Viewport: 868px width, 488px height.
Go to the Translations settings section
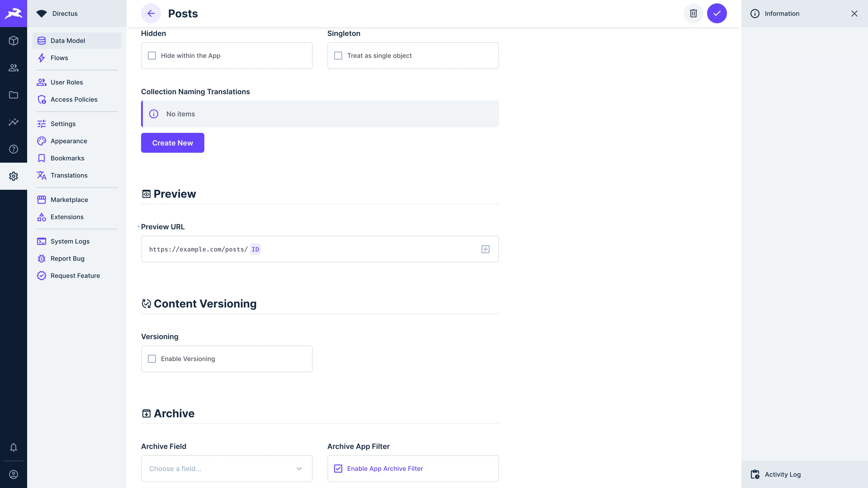click(x=69, y=175)
